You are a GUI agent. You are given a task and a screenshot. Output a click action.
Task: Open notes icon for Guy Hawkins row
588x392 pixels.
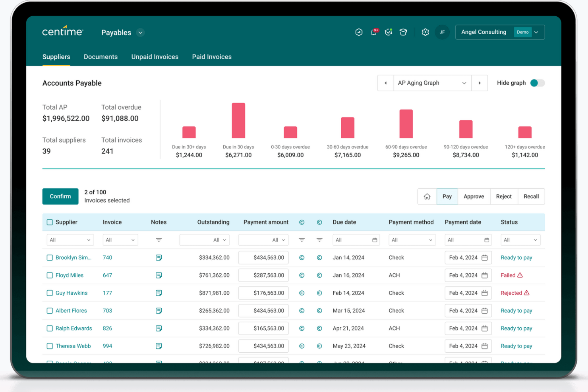(159, 293)
